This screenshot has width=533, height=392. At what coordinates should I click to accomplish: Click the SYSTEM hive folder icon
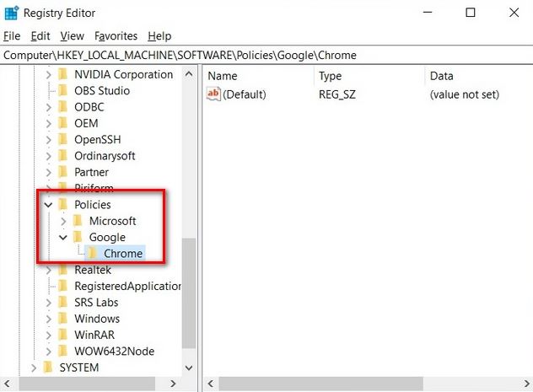click(x=48, y=368)
